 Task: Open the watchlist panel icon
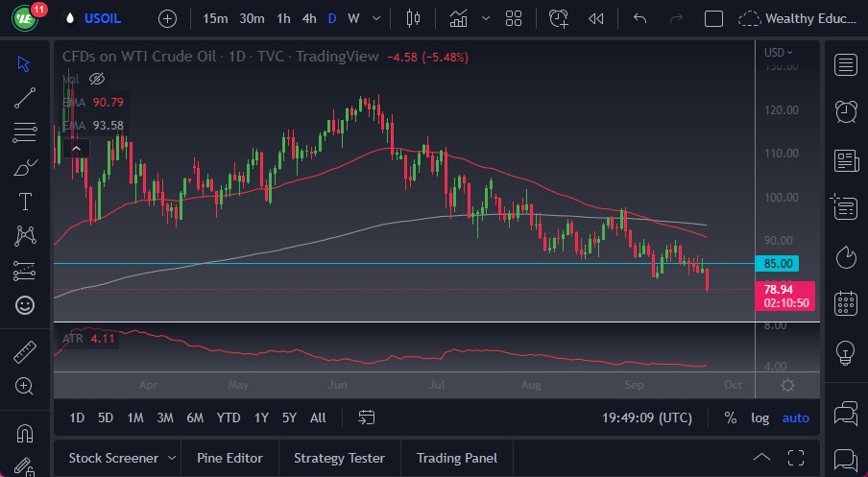[845, 64]
